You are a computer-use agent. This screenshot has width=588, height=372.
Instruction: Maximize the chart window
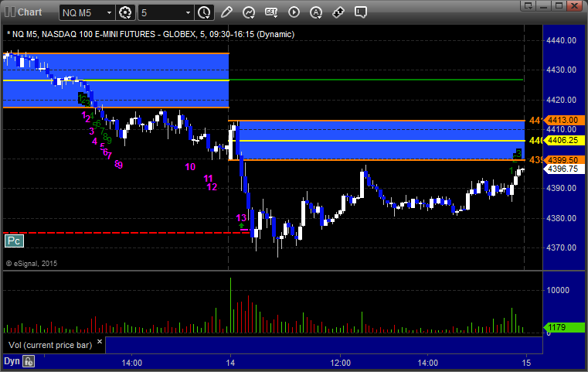559,5
